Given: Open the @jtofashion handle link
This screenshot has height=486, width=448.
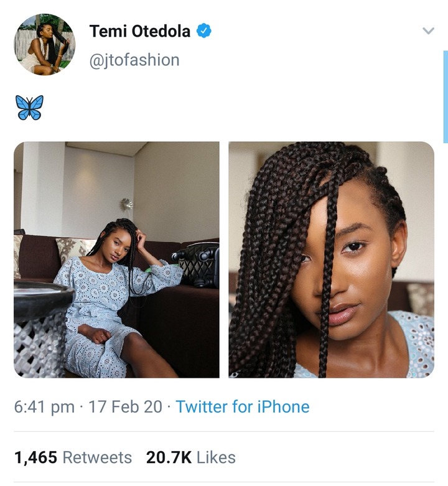Looking at the screenshot, I should (134, 60).
